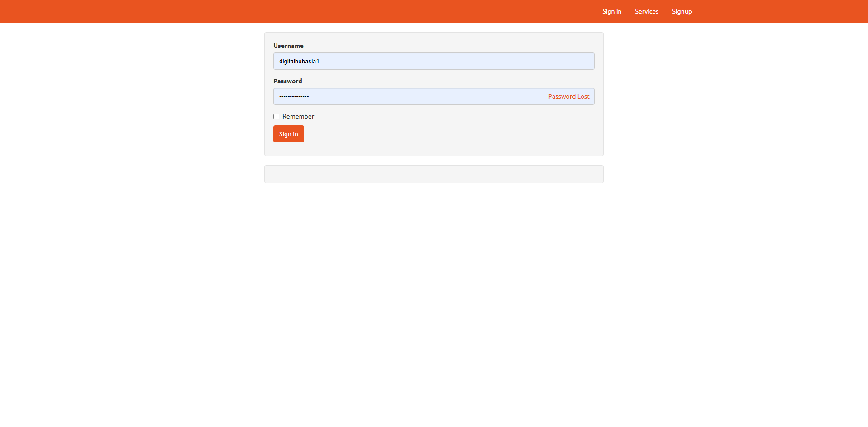This screenshot has height=427, width=868.
Task: Open the Services menu item
Action: click(x=646, y=11)
